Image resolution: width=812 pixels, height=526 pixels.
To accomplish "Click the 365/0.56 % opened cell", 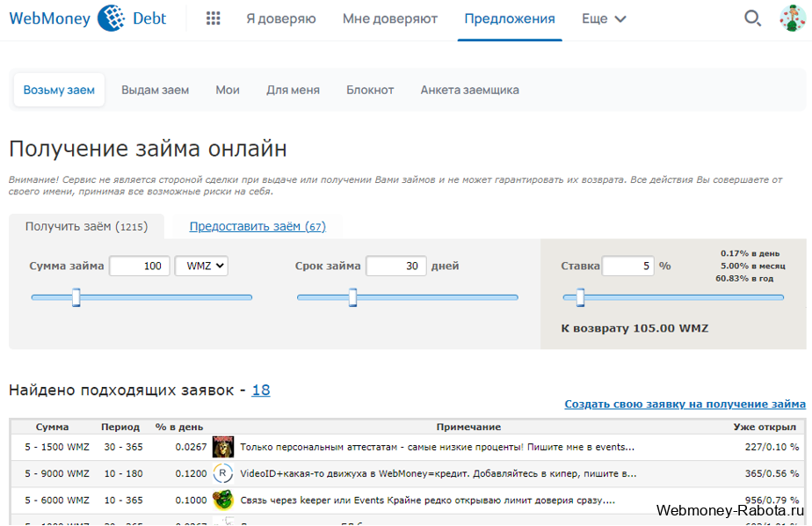I will click(x=772, y=473).
